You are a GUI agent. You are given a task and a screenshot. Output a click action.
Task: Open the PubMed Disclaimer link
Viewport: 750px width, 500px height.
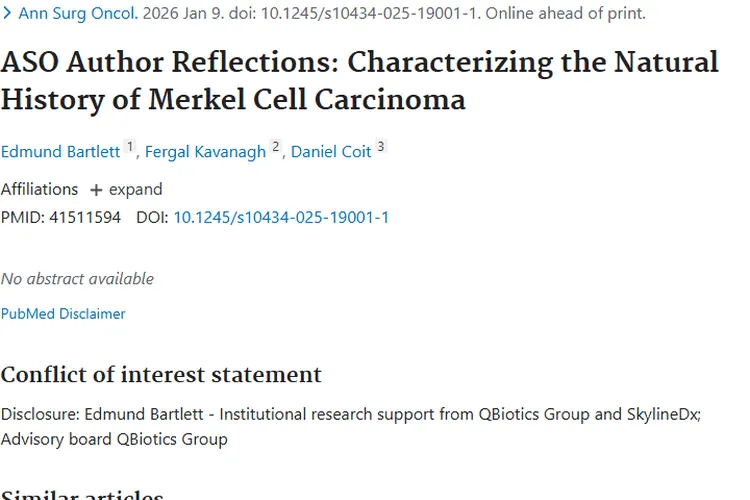(63, 314)
